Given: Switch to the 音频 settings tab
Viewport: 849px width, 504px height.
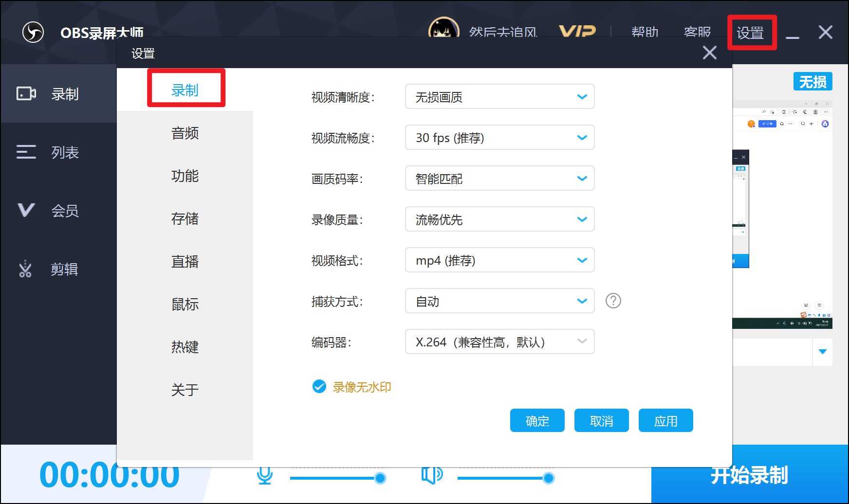Looking at the screenshot, I should click(185, 133).
